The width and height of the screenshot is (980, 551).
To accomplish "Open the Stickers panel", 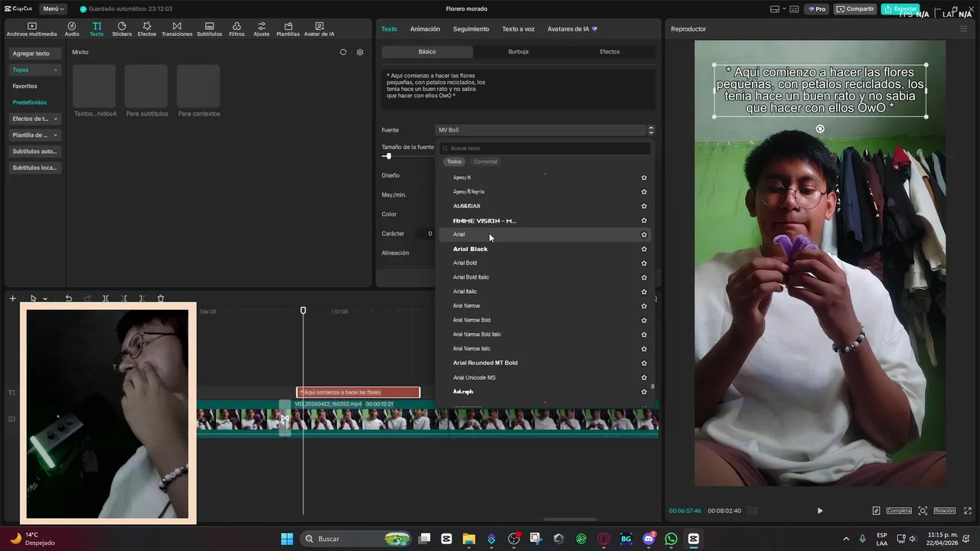I will click(122, 29).
